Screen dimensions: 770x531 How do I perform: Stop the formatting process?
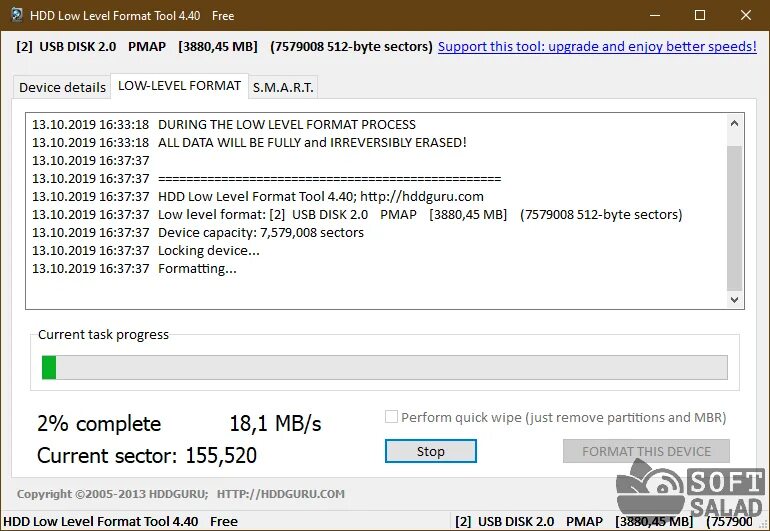(x=431, y=451)
